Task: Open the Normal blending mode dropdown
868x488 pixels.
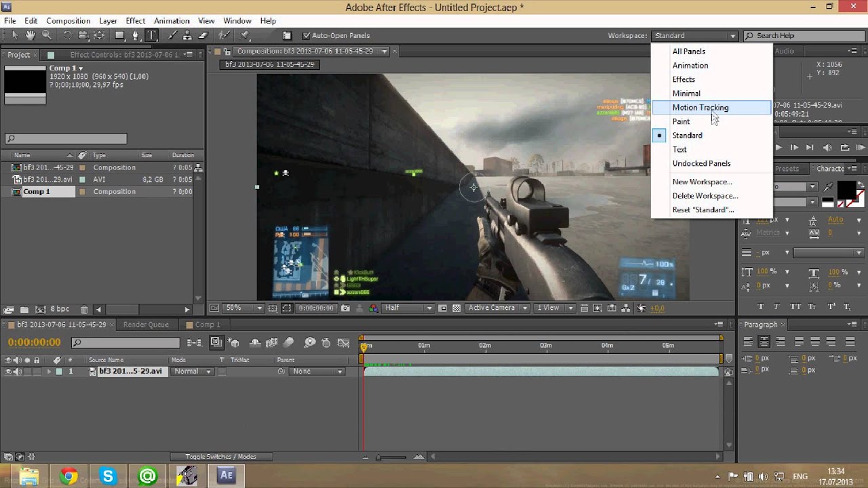Action: point(192,371)
